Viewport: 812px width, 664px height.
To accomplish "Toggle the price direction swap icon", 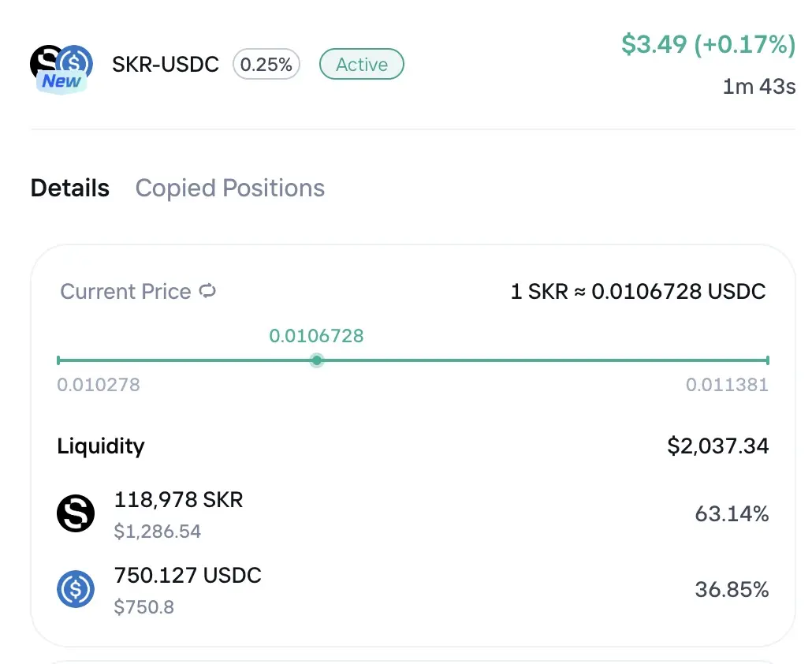I will pyautogui.click(x=208, y=291).
